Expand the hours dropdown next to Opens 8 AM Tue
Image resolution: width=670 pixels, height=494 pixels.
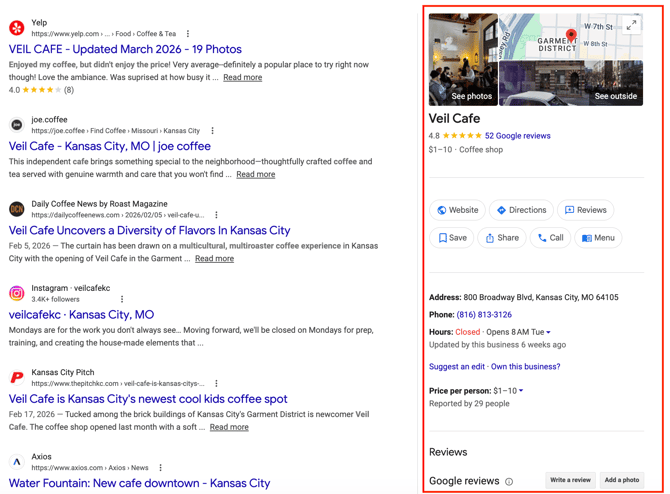[x=548, y=332]
